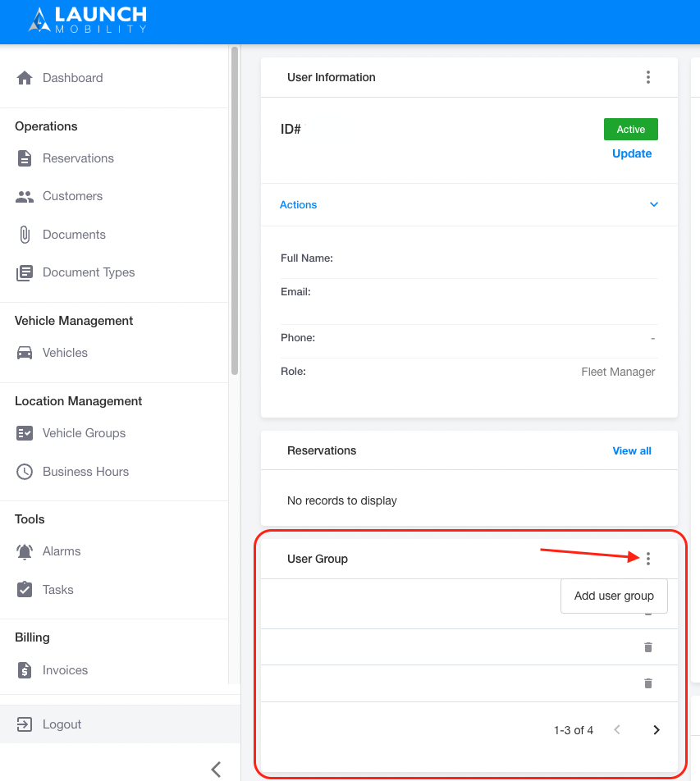Select the Alarms bell icon

tap(25, 551)
